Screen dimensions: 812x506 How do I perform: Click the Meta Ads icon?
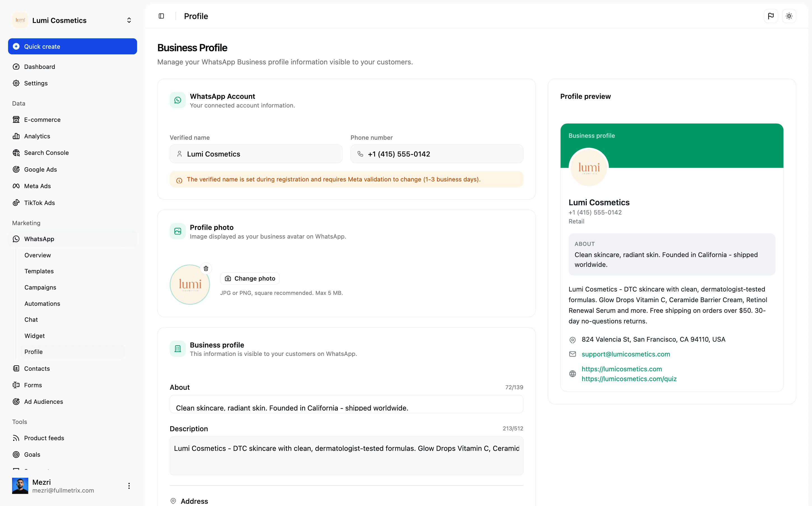(x=16, y=186)
